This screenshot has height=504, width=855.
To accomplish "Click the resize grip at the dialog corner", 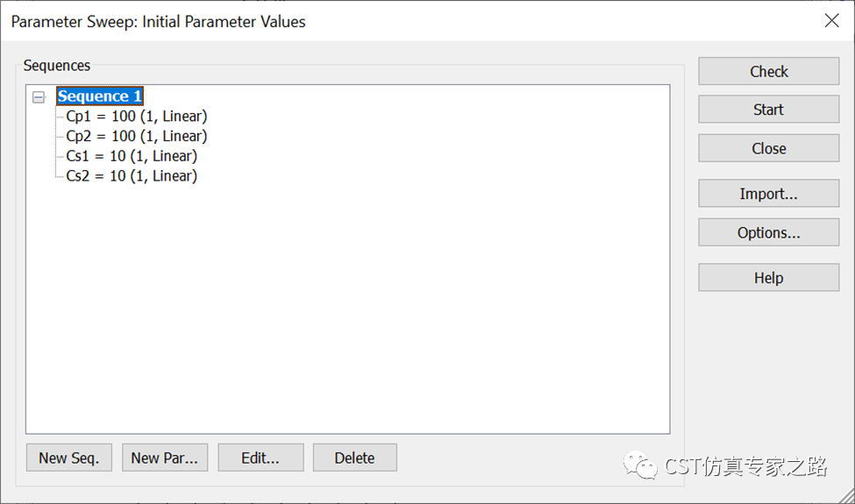I will 847,496.
